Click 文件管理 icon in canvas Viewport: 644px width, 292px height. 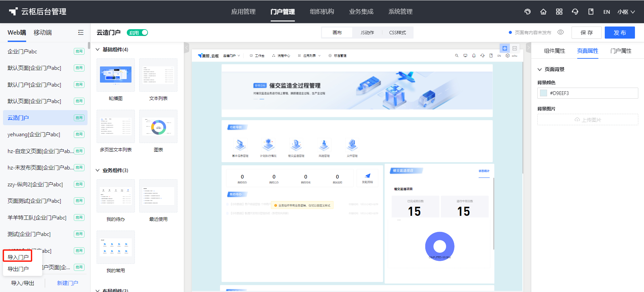click(x=352, y=145)
